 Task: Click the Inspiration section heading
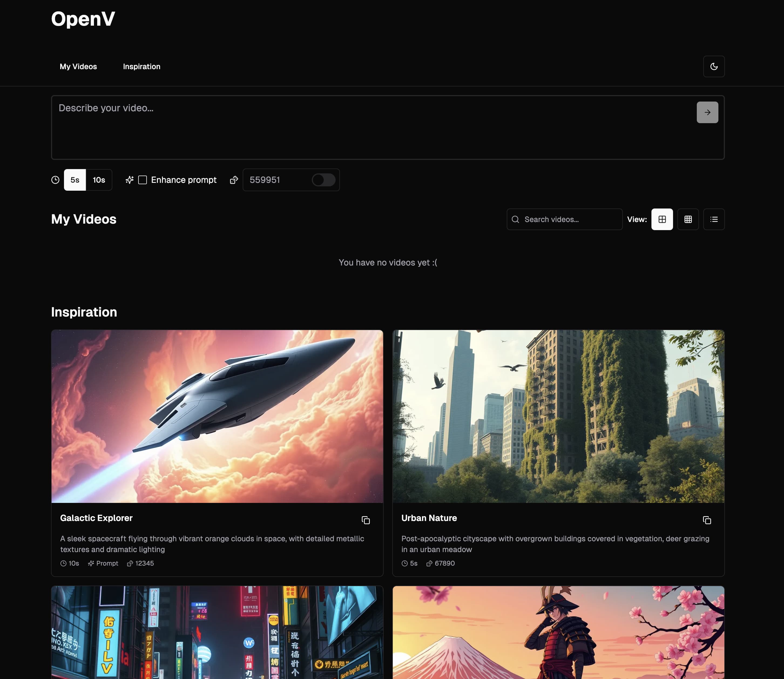(84, 312)
